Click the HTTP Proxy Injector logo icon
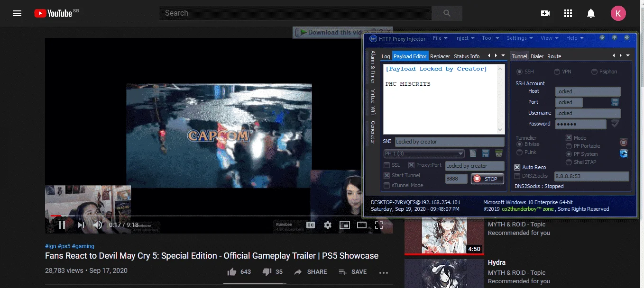644x288 pixels. 373,39
